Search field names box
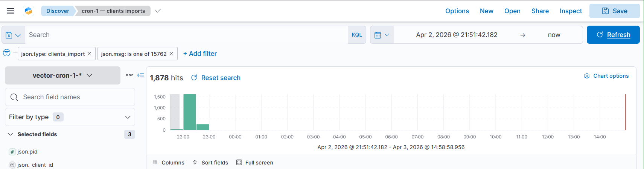 [x=70, y=97]
